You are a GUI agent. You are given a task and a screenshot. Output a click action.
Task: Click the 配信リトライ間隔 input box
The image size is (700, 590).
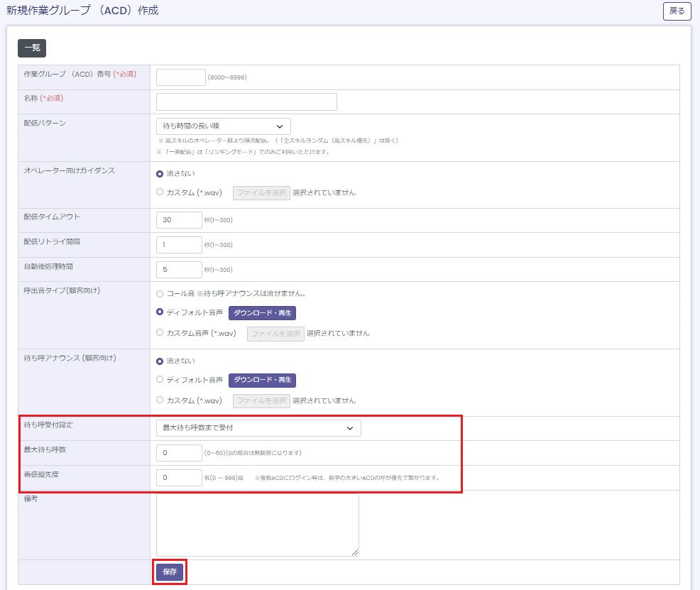(179, 245)
